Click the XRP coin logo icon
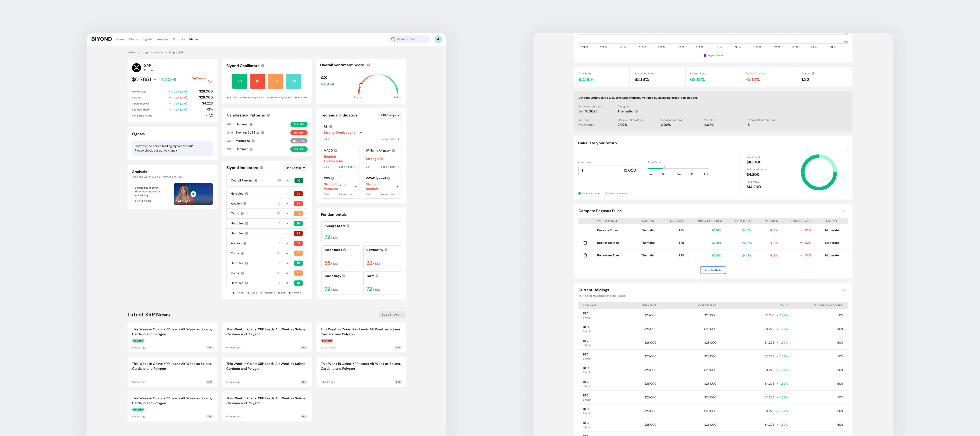Viewport: 980px width, 436px height. 136,68
